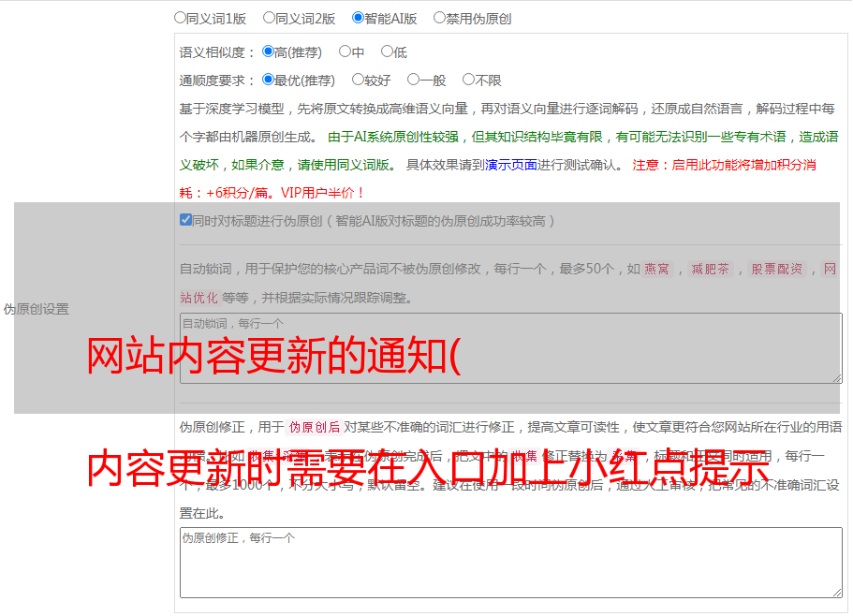Set 语义相似度 to 中
The height and width of the screenshot is (616, 853).
pyautogui.click(x=345, y=51)
